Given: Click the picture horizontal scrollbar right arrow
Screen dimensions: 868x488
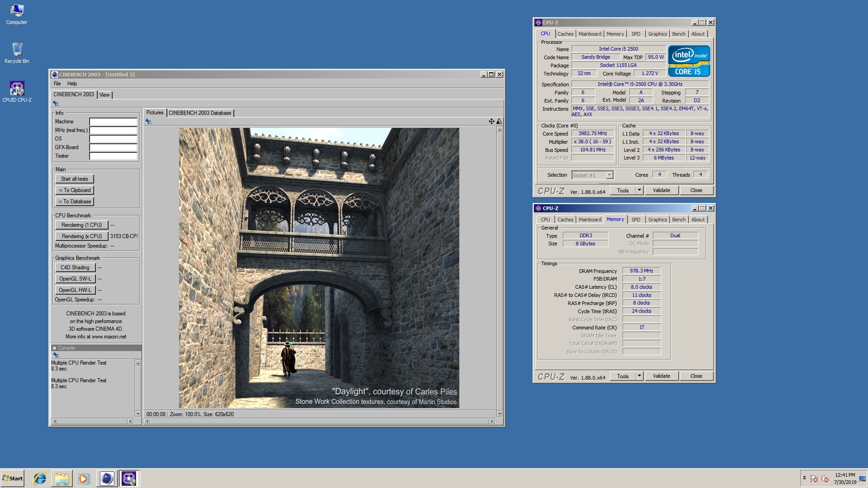Looking at the screenshot, I should pyautogui.click(x=492, y=421).
